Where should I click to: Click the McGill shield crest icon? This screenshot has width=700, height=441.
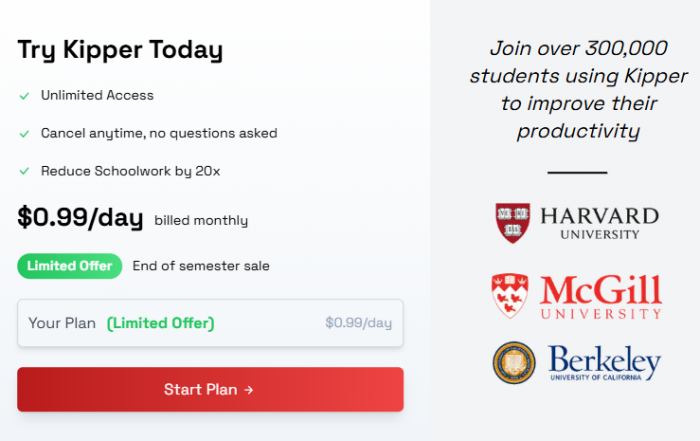(x=510, y=295)
